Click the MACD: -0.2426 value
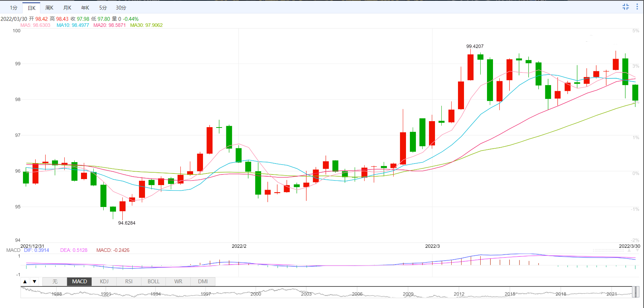The image size is (644, 308). pyautogui.click(x=113, y=250)
